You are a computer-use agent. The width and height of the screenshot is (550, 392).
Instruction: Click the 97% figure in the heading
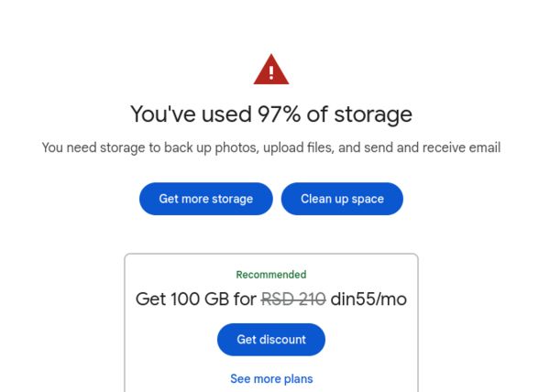pyautogui.click(x=279, y=114)
